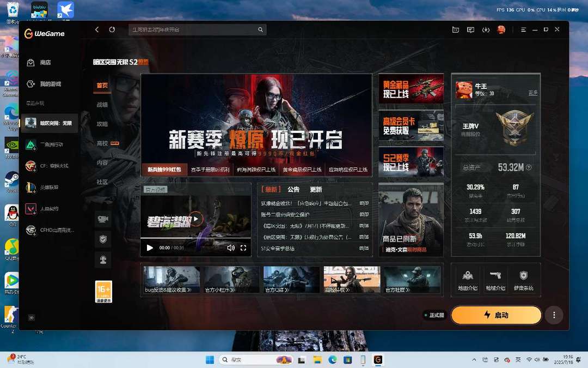Open the 高校特权 card
This screenshot has height=368, width=588.
pyautogui.click(x=352, y=280)
